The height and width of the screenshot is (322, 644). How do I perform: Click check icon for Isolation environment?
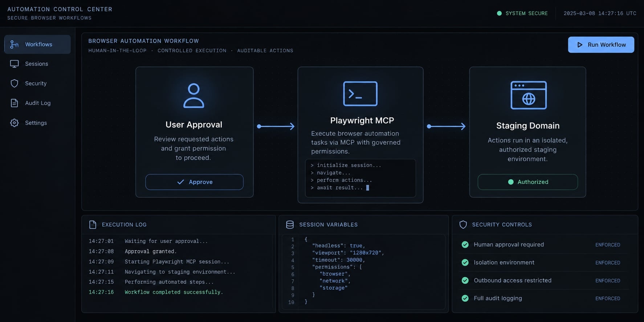point(465,262)
